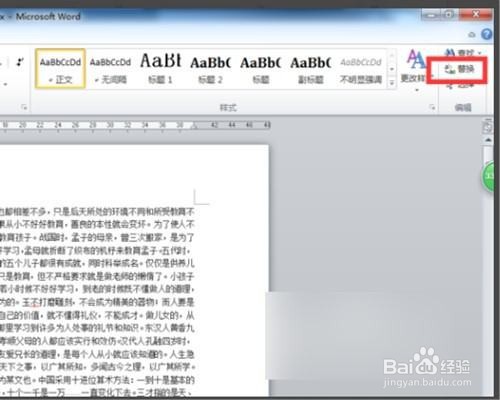
Task: Expand the full styles gallery list
Action: [392, 83]
